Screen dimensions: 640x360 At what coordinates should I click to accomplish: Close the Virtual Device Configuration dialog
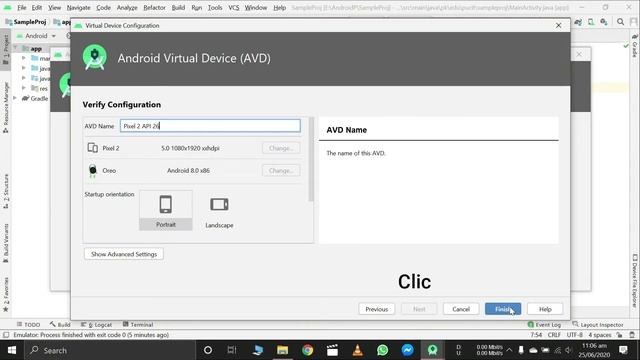coord(558,25)
